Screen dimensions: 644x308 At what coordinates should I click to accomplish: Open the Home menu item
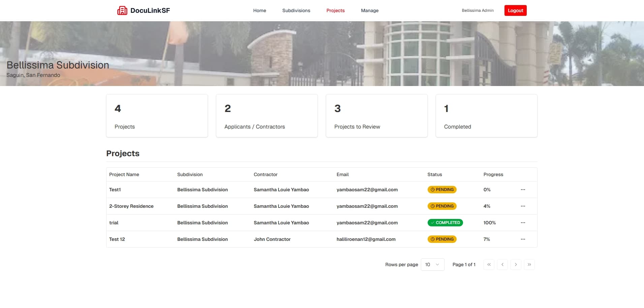pos(259,10)
